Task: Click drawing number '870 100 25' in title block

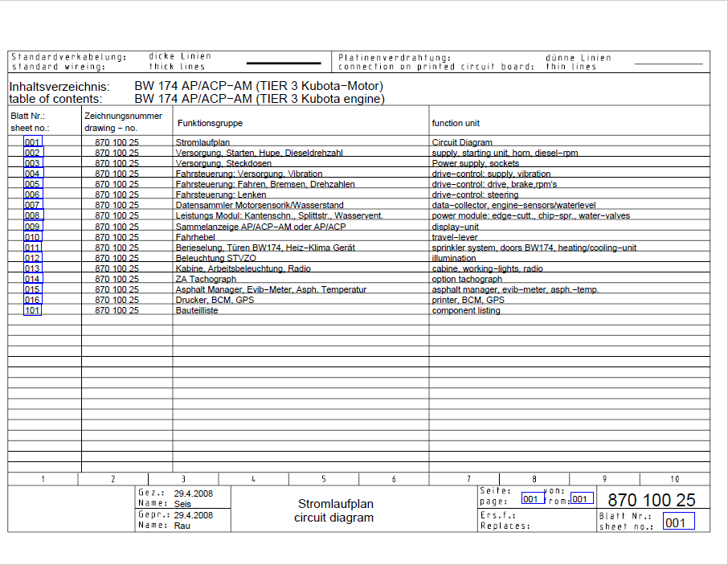Action: click(x=652, y=500)
